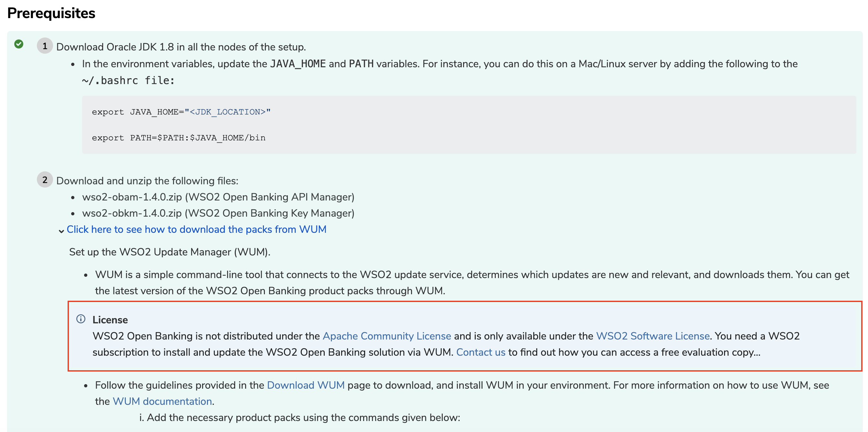Click the green completed checkmark beside step 1

coord(18,44)
